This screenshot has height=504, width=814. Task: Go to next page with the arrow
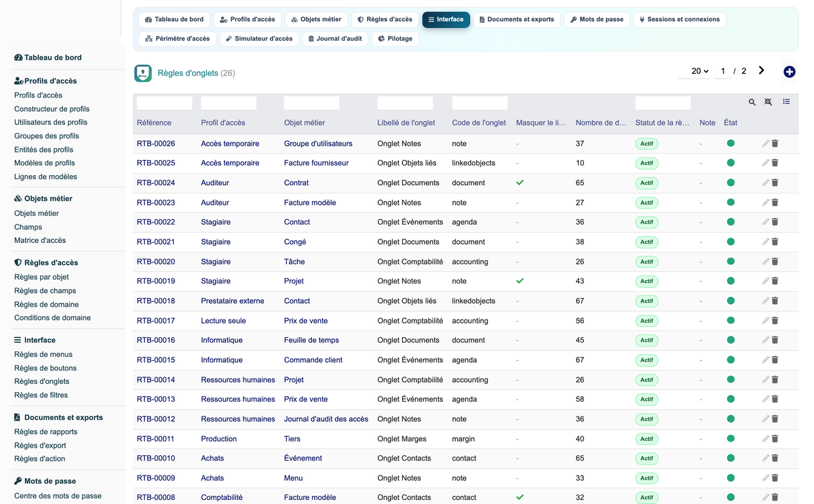point(762,71)
